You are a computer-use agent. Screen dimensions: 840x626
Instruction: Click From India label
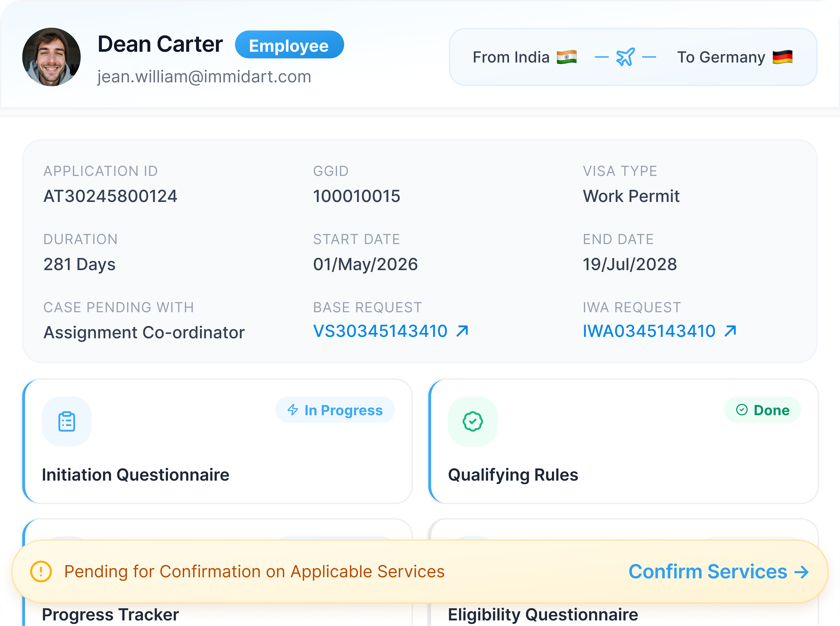pyautogui.click(x=511, y=57)
